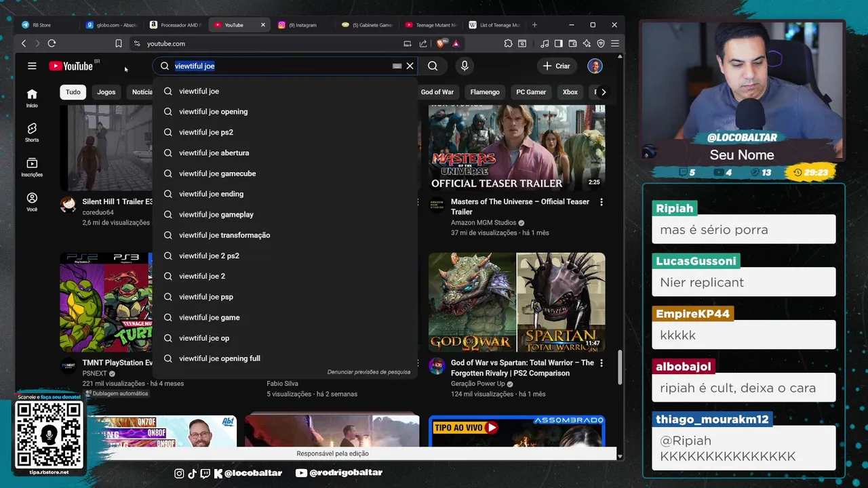This screenshot has width=868, height=488.
Task: Open Masters of the Universe teaser thumbnail
Action: 517,147
